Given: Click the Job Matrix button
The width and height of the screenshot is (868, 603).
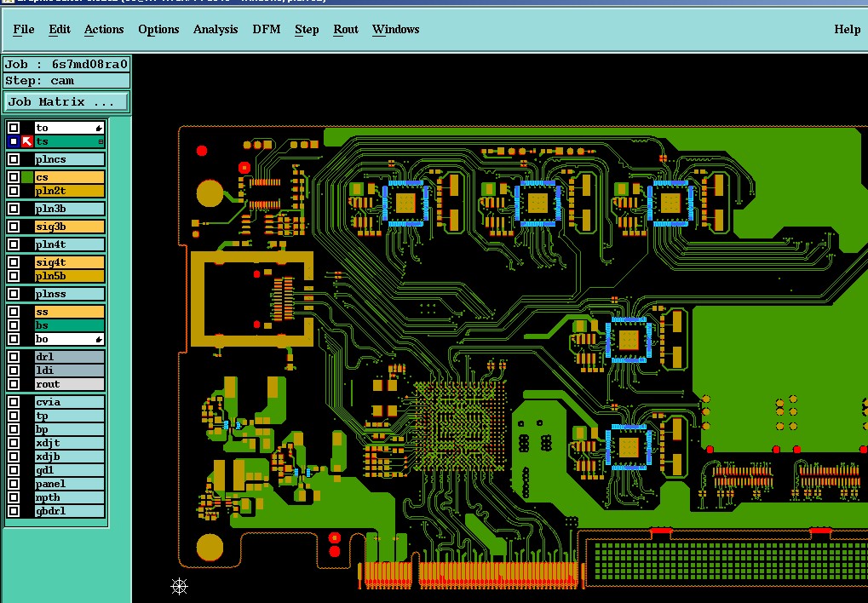Looking at the screenshot, I should click(x=66, y=102).
